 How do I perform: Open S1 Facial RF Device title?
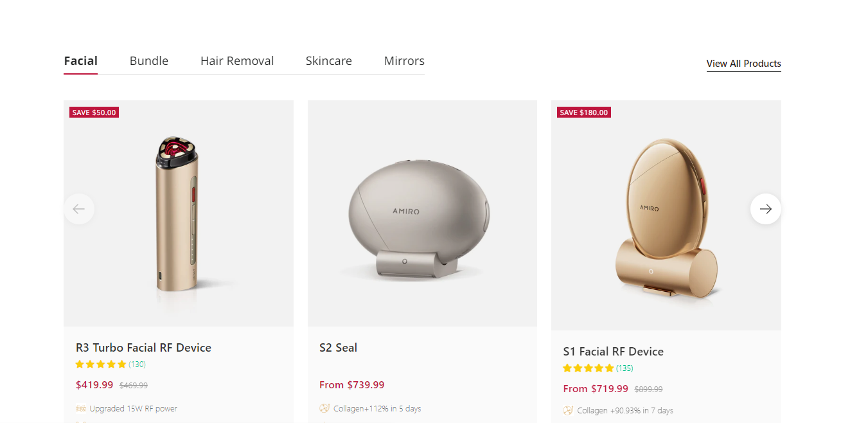[x=613, y=352]
